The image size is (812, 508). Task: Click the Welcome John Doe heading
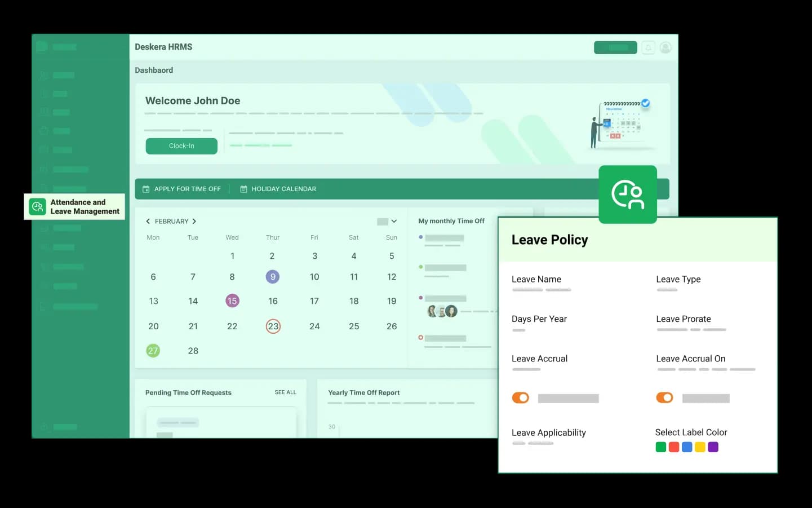(x=193, y=101)
